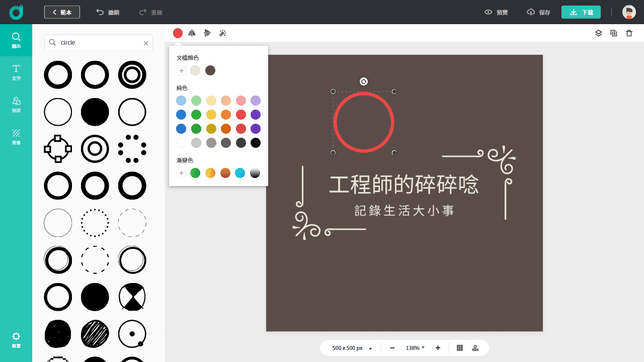Pick the red swatch under 純色
644x362 pixels.
pyautogui.click(x=240, y=115)
